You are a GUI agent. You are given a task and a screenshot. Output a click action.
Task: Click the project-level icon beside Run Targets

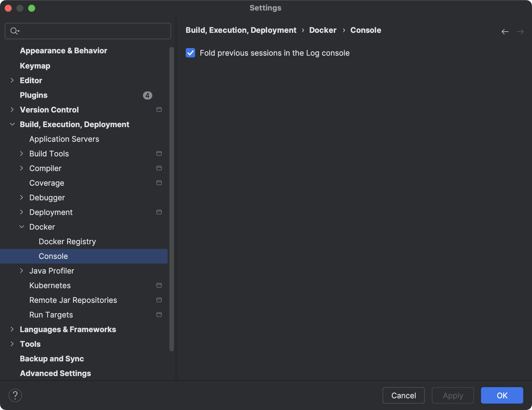(159, 315)
